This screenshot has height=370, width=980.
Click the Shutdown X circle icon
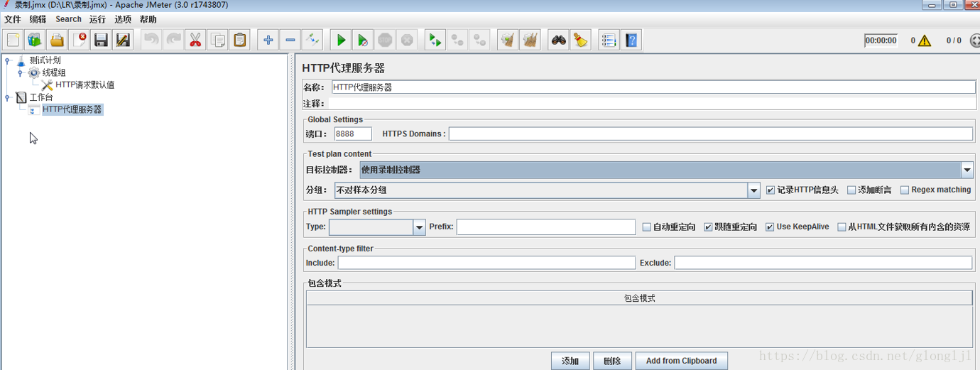pos(407,40)
